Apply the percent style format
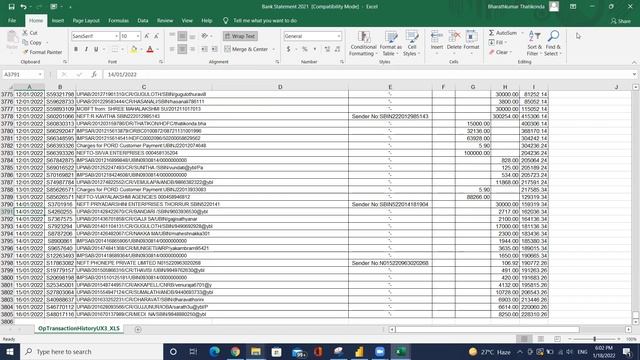Screen dimensions: 640x360 coord(304,49)
